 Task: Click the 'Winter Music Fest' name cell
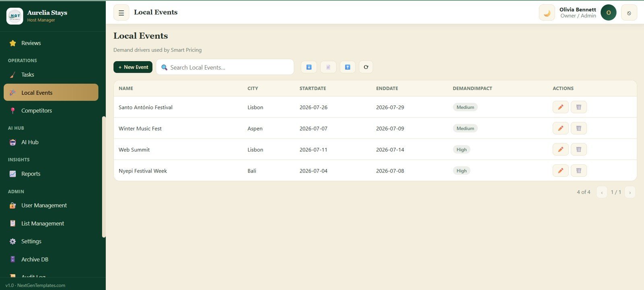[140, 128]
